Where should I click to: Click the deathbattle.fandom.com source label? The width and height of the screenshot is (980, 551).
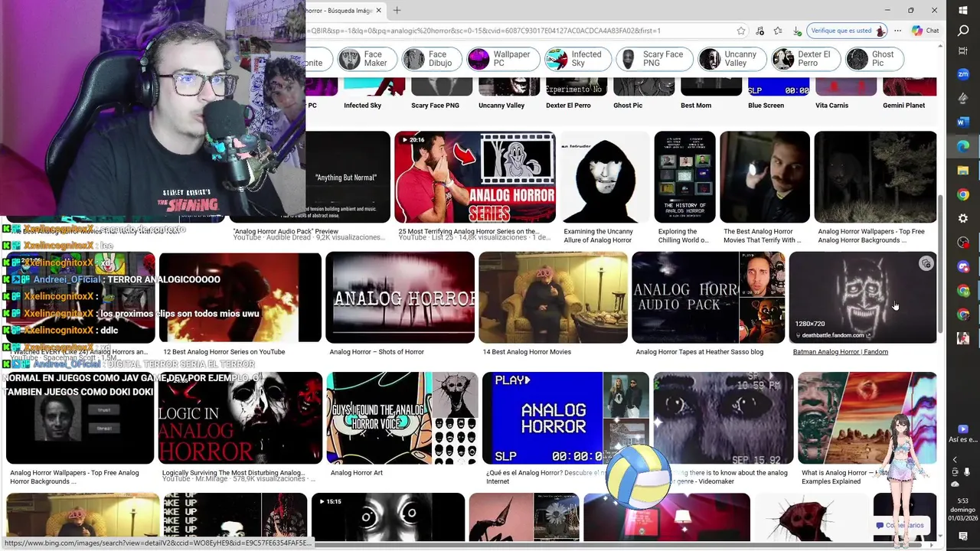[833, 335]
